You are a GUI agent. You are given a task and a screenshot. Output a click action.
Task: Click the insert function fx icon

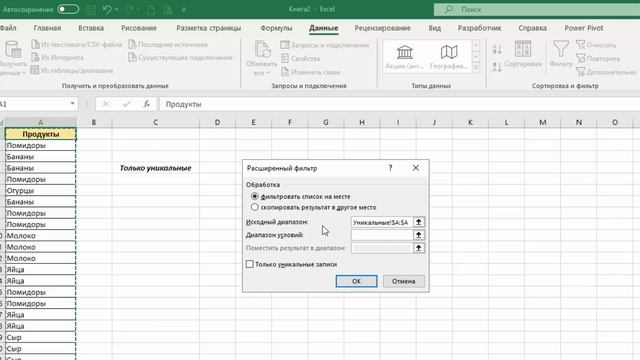[146, 104]
